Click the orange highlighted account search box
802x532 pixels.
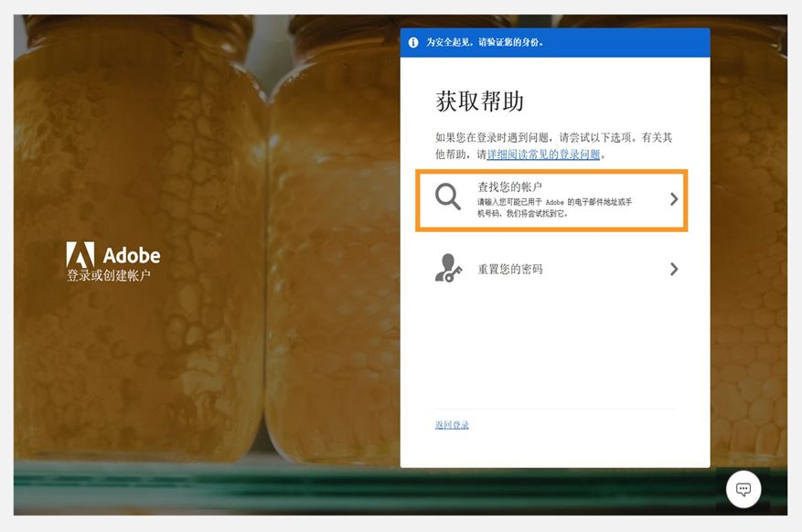tap(555, 200)
